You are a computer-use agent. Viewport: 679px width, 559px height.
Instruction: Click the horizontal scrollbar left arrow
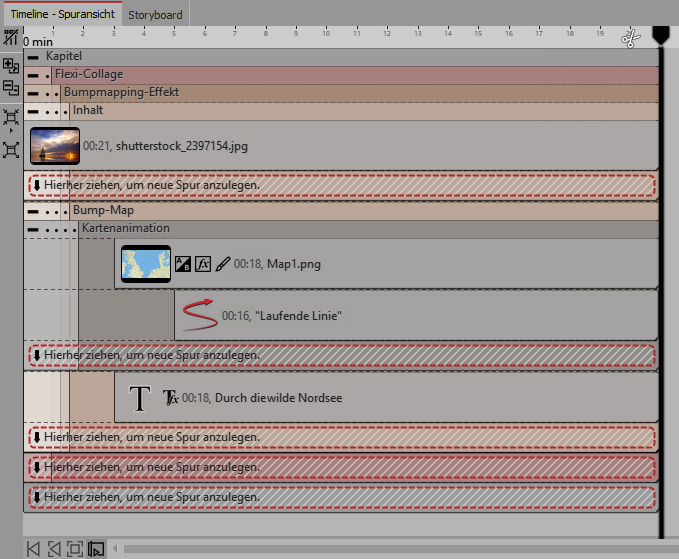pyautogui.click(x=115, y=549)
